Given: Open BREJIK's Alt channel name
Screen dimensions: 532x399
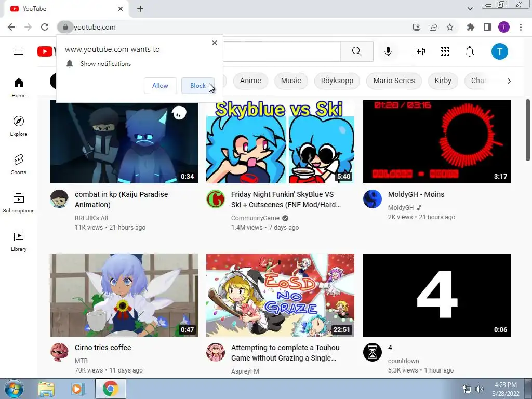Looking at the screenshot, I should (x=91, y=218).
